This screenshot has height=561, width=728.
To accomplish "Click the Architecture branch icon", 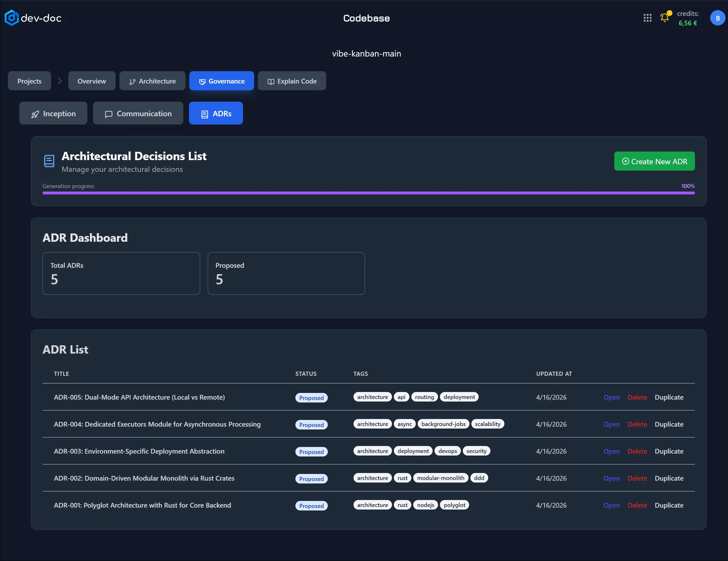I will point(132,82).
